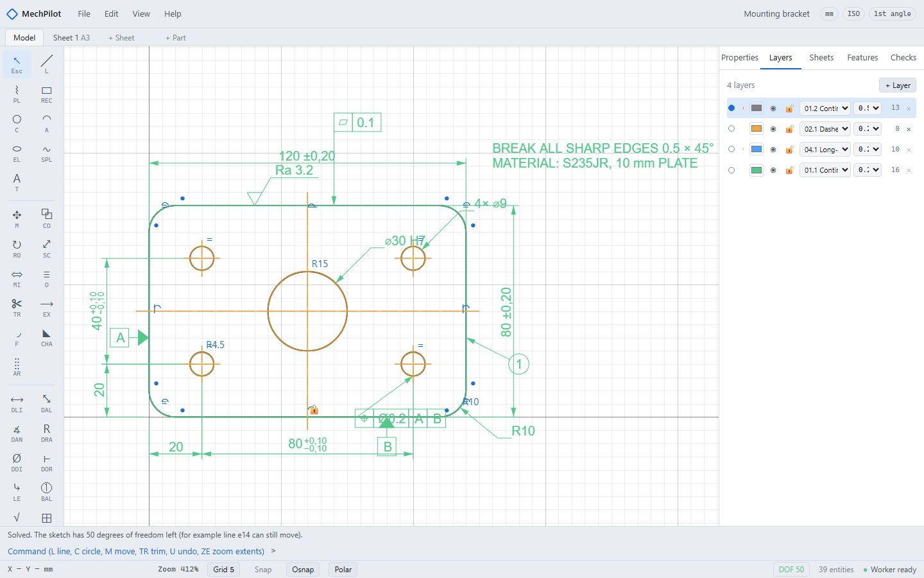The image size is (924, 578).
Task: Open the gray color swatch for 01.2 layer
Action: pos(757,109)
